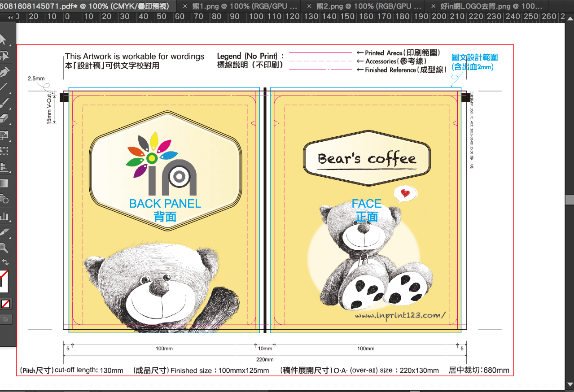Open the 熊2.png document tab
Image resolution: width=574 pixels, height=392 pixels.
368,6
